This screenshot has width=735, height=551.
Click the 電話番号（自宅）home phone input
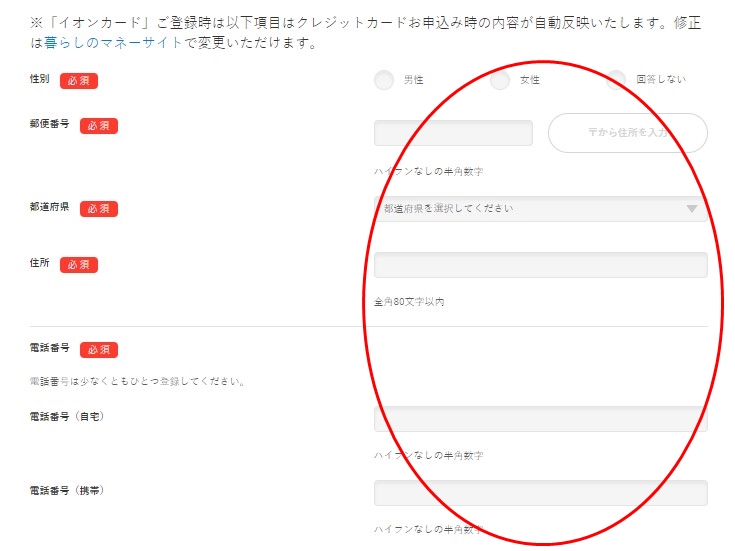540,419
